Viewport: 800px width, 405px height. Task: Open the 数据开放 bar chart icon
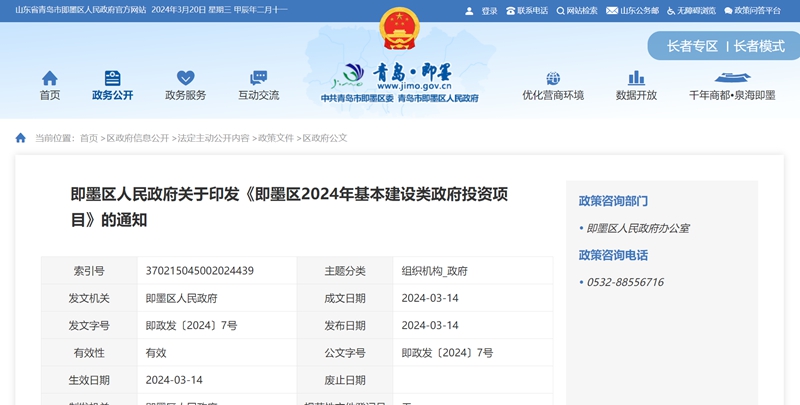tap(636, 78)
